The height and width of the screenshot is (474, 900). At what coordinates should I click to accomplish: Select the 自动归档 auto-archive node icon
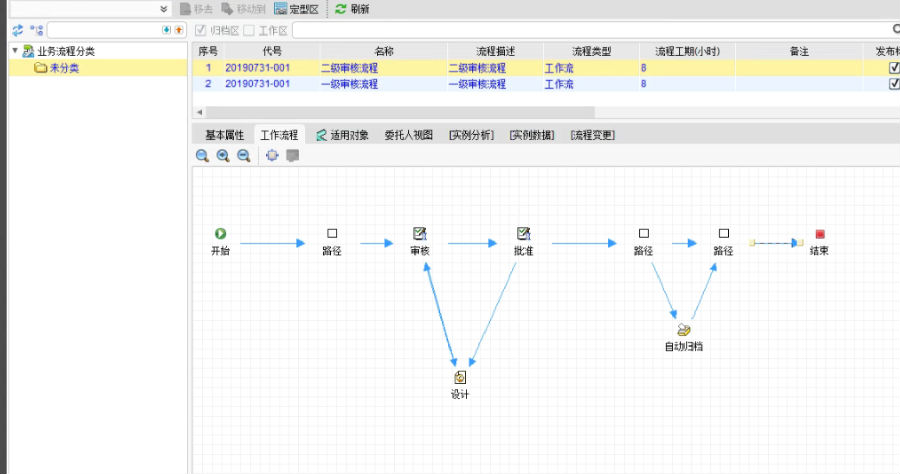(x=684, y=329)
